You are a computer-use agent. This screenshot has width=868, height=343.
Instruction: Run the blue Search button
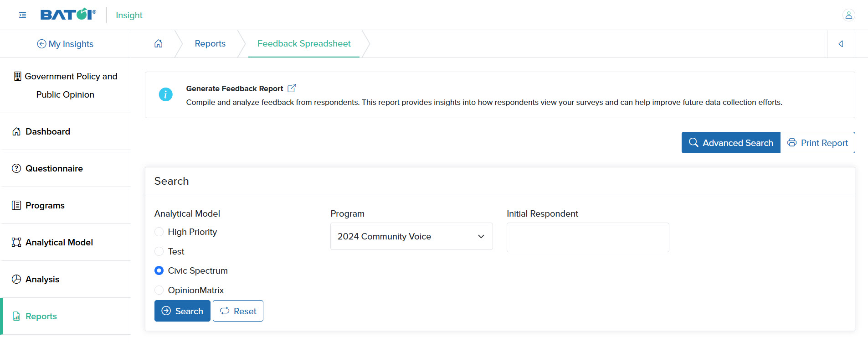point(182,311)
